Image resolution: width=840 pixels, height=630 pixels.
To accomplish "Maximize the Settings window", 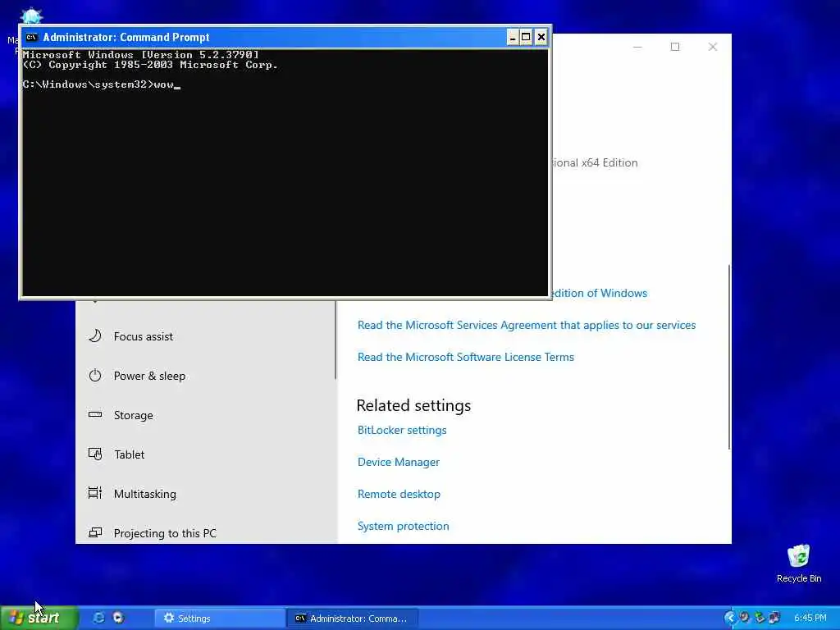I will click(x=675, y=47).
